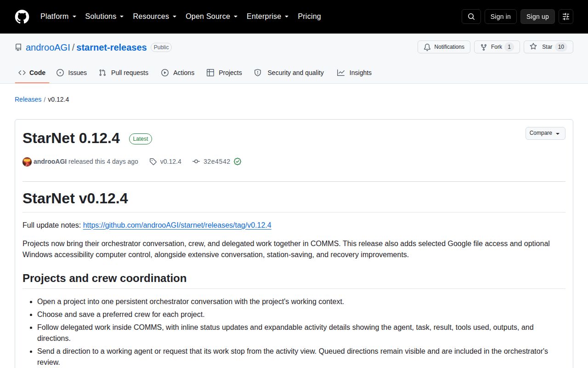Click the Sign in button
The image size is (588, 368).
[500, 17]
